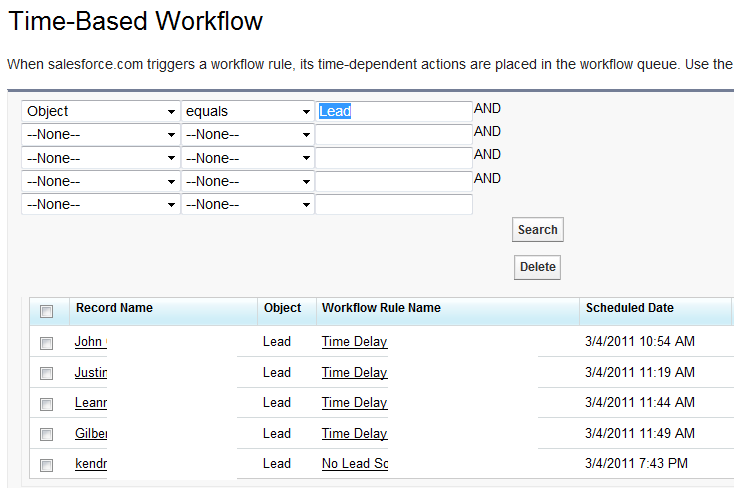The image size is (734, 488).
Task: Open the equals operator dropdown
Action: pyautogui.click(x=248, y=111)
